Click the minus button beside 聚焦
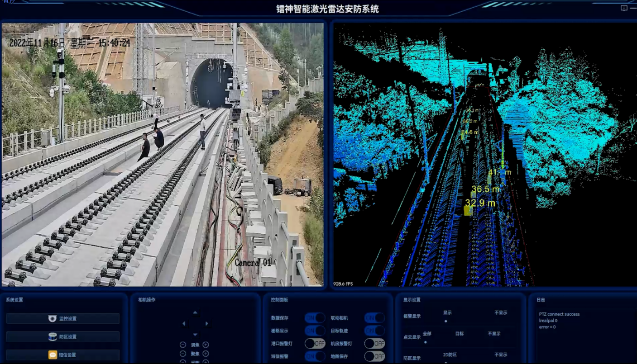Image resolution: width=637 pixels, height=364 pixels. (x=183, y=354)
